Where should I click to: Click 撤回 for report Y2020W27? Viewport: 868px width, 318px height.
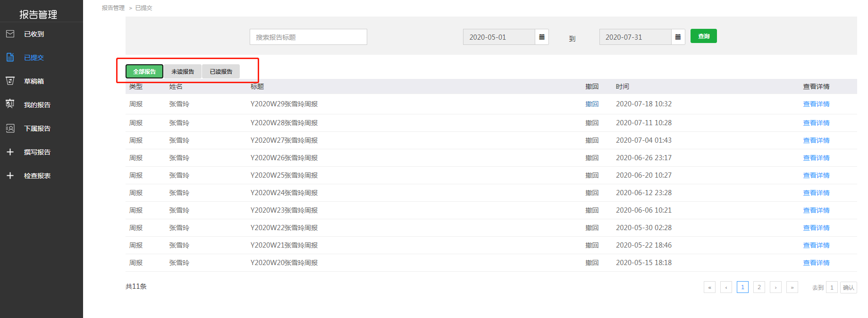592,140
